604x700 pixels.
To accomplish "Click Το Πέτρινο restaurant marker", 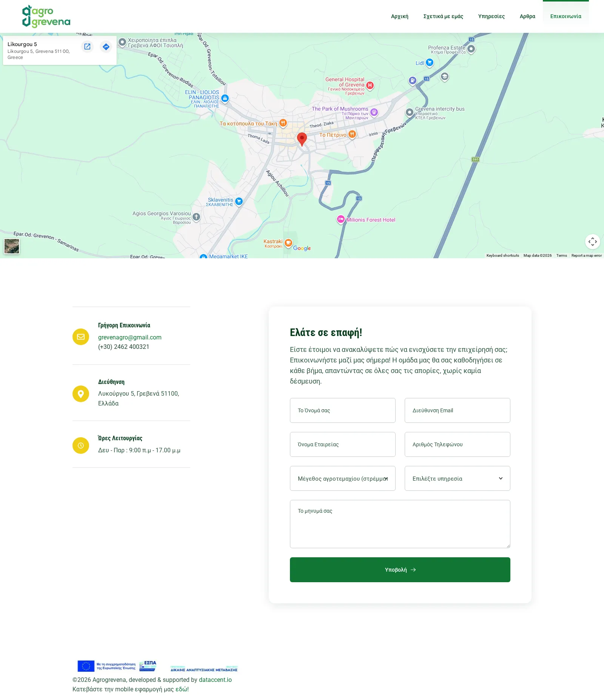I will coord(352,134).
